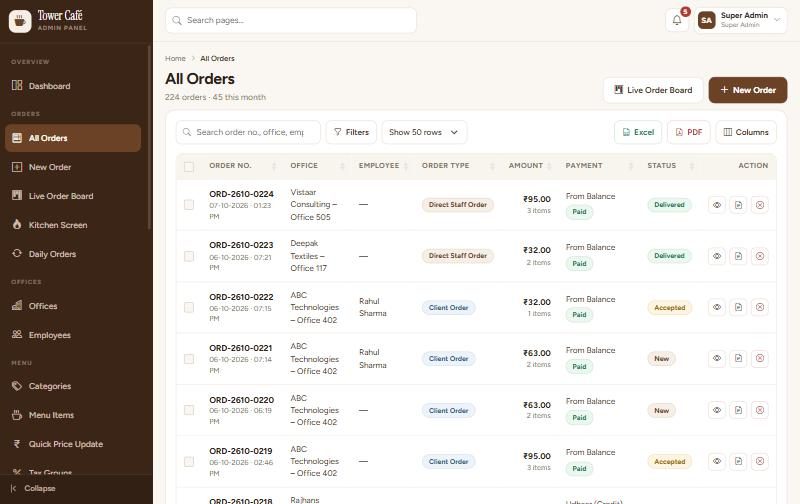Cancel order ORD-2610-0221 with X icon
Screen dimensions: 800x504
(760, 358)
